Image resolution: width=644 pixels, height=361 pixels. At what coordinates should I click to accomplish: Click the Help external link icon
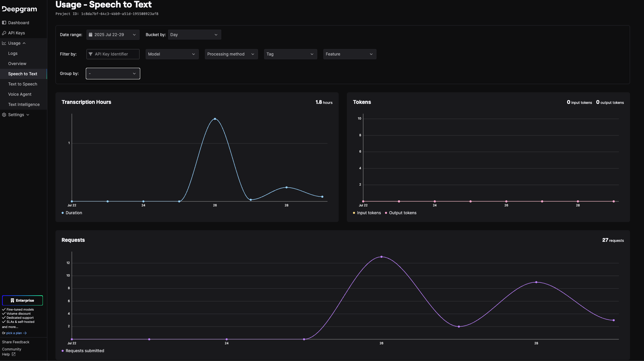[x=14, y=354]
